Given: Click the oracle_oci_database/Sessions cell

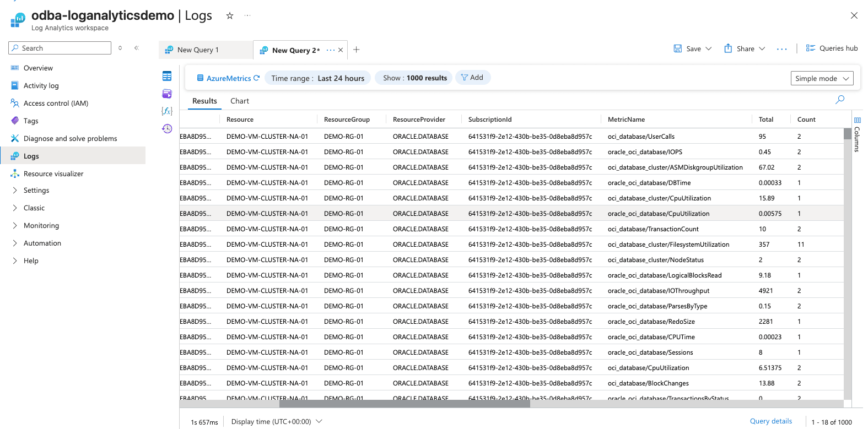Looking at the screenshot, I should click(650, 352).
